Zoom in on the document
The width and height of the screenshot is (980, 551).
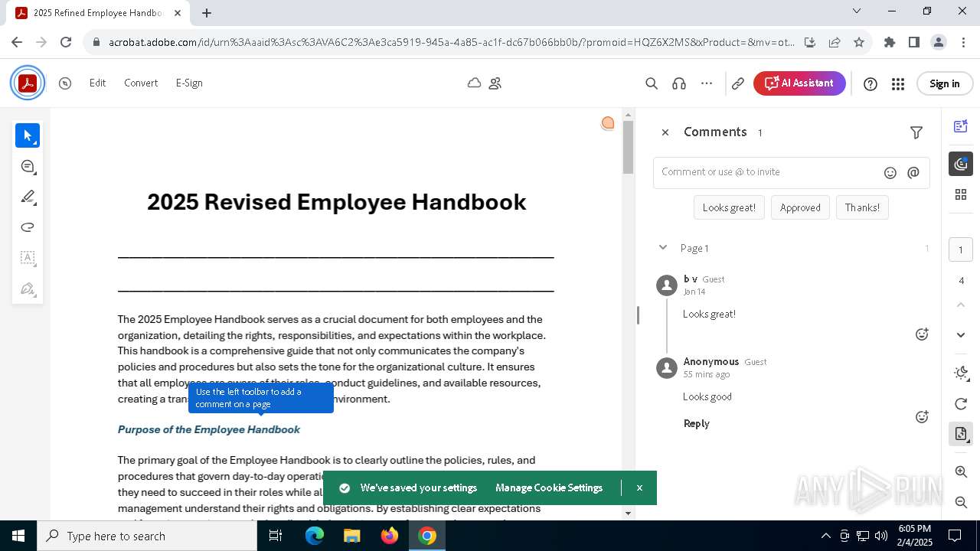coord(961,472)
